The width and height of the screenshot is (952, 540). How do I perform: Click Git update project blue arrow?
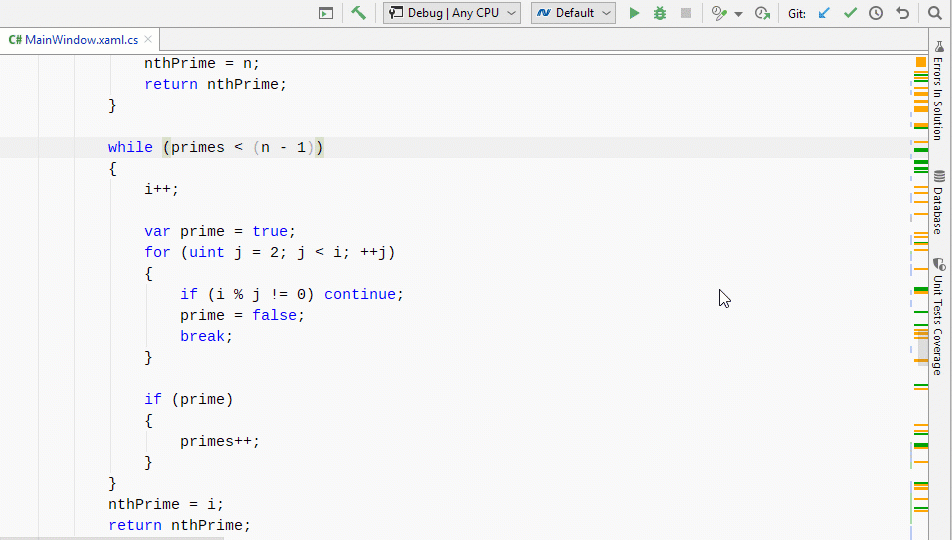[x=824, y=13]
